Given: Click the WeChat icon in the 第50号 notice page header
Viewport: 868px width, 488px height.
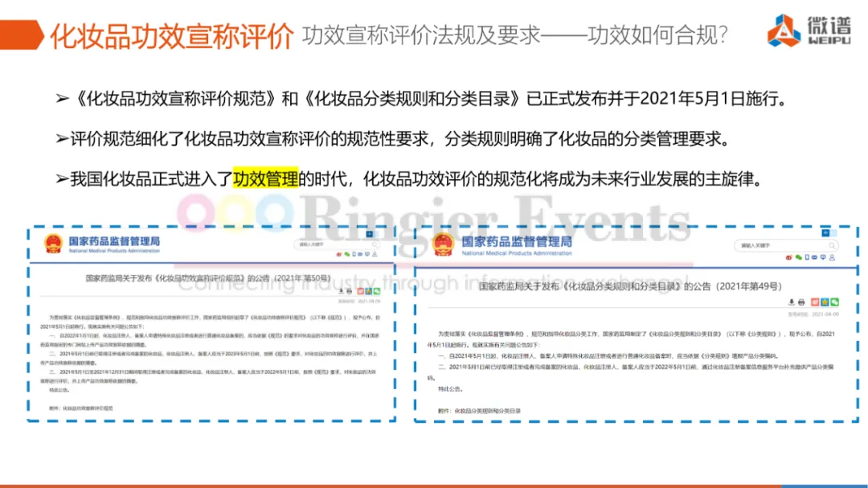Looking at the screenshot, I should pos(347,254).
